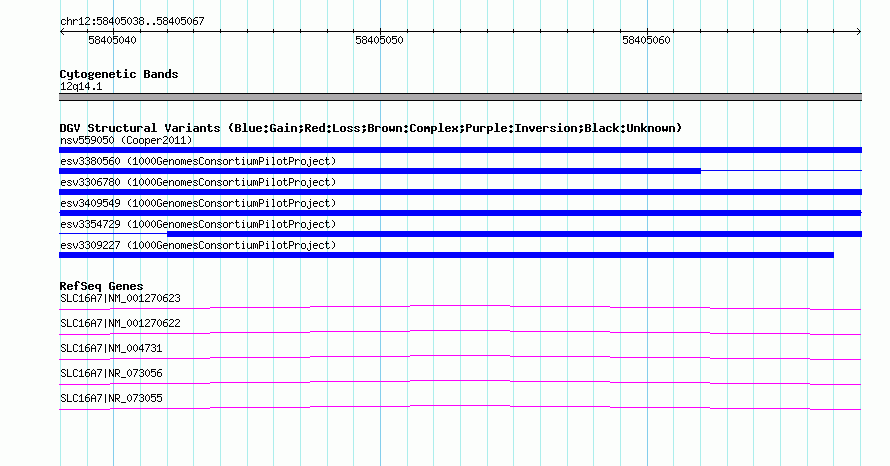
Task: Click the 58405060 ruler position label
Action: 646,40
